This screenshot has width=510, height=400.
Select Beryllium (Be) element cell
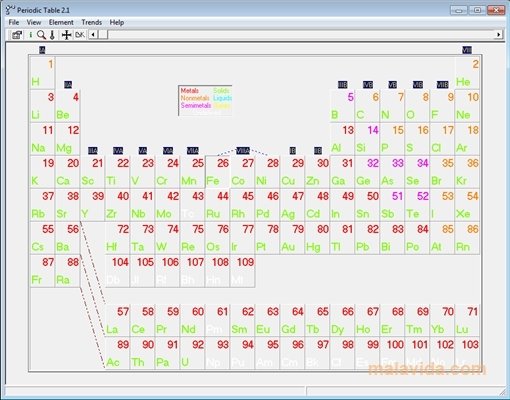click(67, 106)
